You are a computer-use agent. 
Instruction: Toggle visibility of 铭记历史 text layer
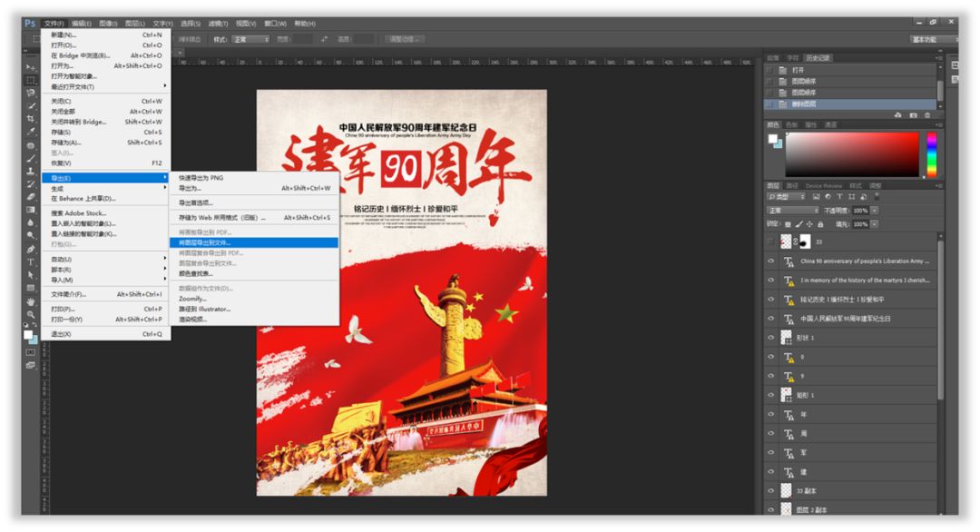pyautogui.click(x=770, y=300)
